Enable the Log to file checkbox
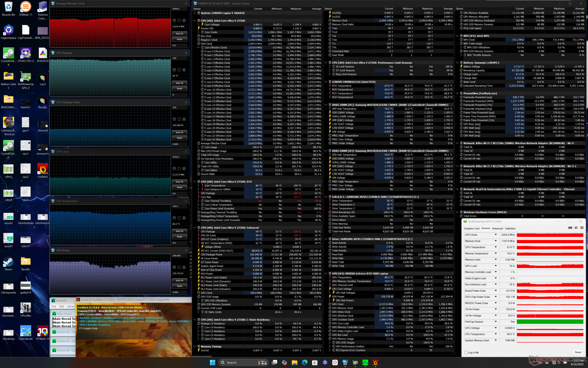The width and height of the screenshot is (588, 368). (466, 353)
